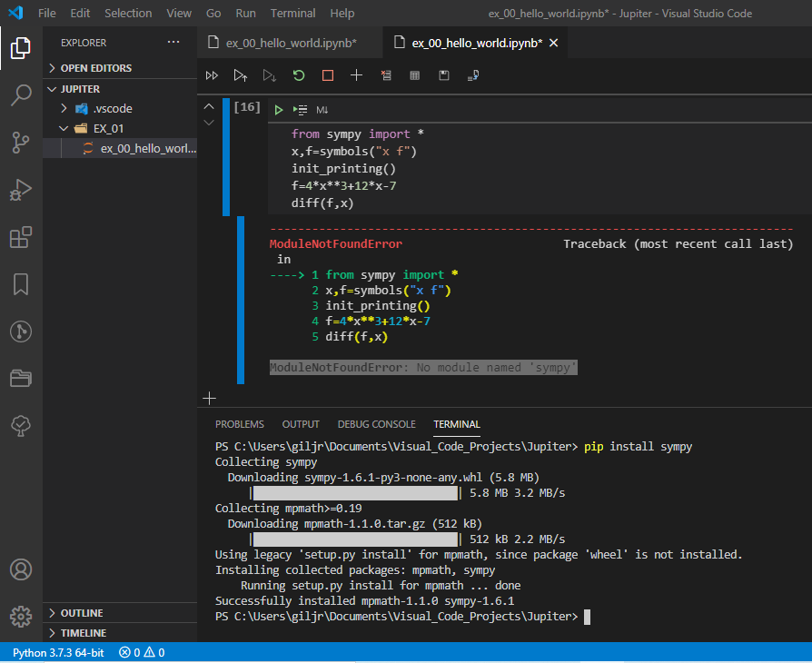812x663 pixels.
Task: Interrupt kernel with the red stop icon
Action: [327, 75]
